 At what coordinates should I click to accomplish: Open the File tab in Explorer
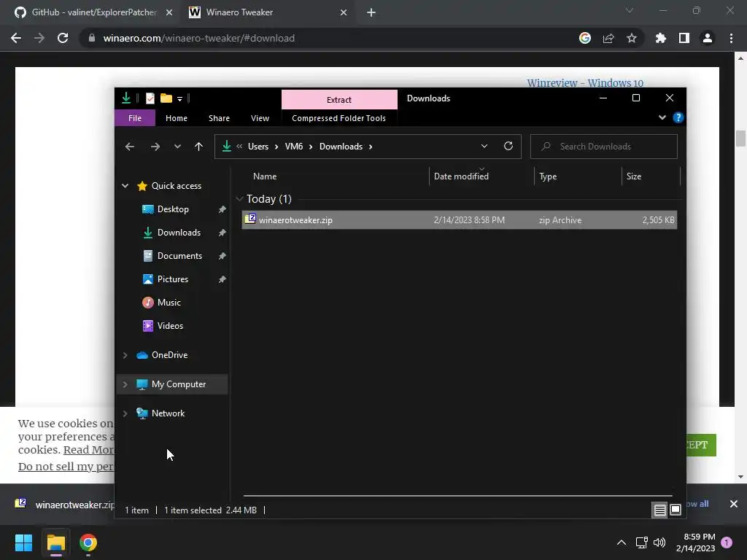(135, 118)
